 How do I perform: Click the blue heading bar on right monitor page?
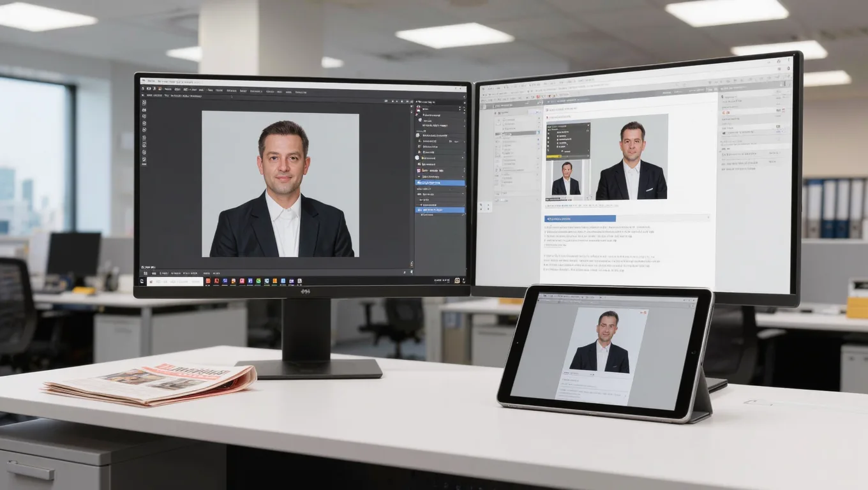click(580, 218)
